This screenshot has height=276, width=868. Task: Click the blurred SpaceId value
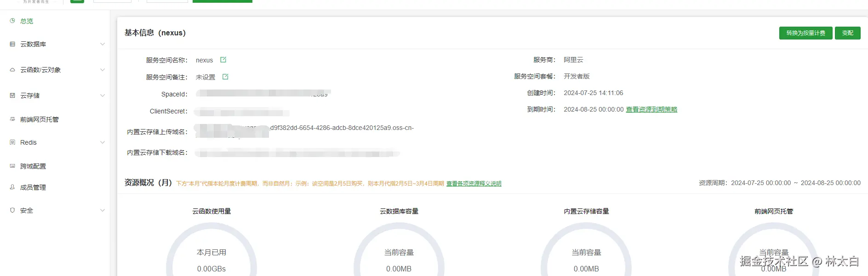tap(263, 94)
